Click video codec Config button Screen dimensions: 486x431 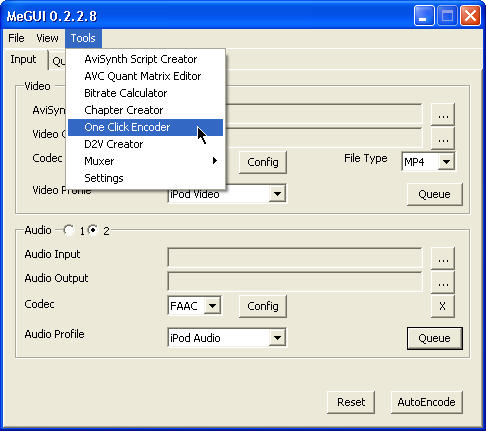coord(263,162)
